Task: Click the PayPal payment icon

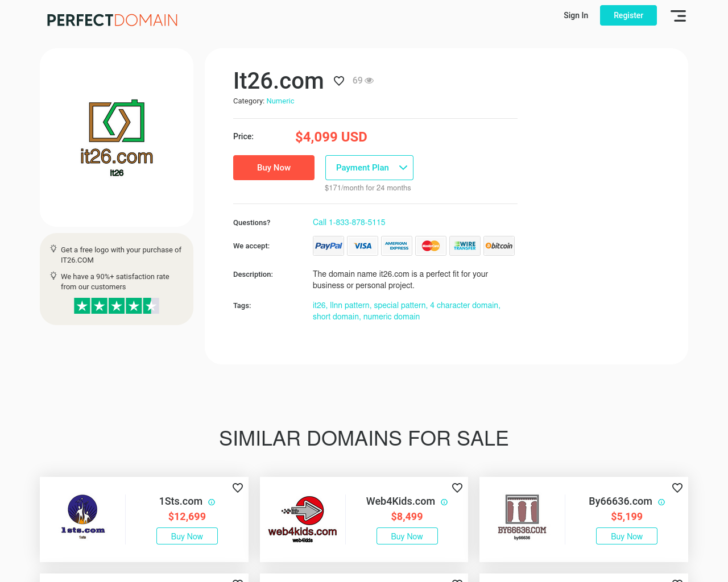Action: [329, 246]
